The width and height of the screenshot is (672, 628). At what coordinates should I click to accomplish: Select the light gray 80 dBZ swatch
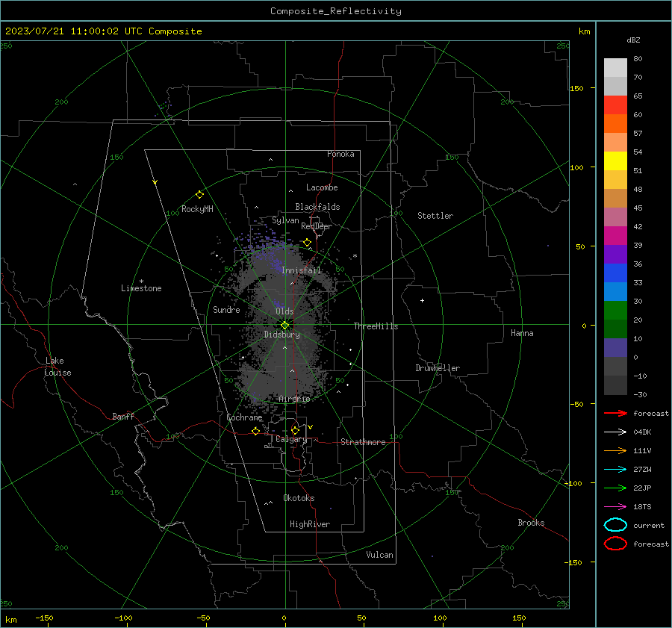[x=615, y=68]
